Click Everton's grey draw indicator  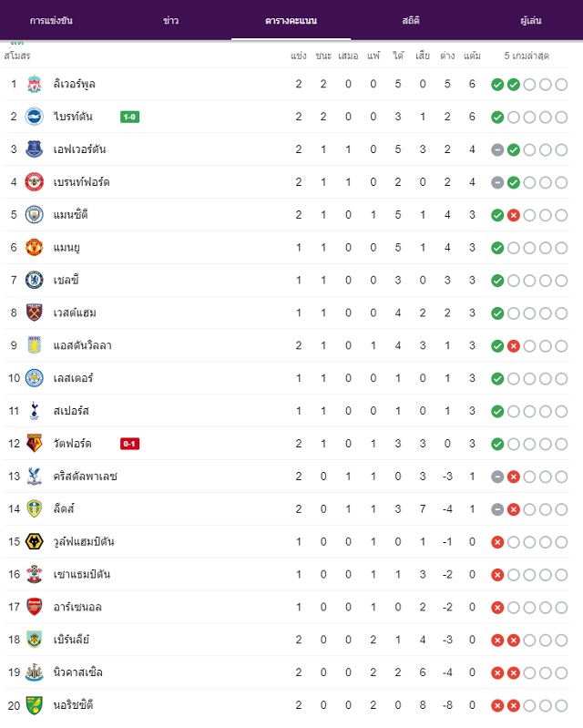[497, 150]
